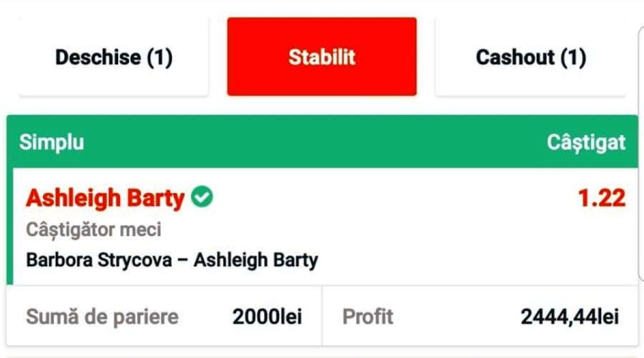Click the 2444,44lei profit amount
This screenshot has width=644, height=358.
coord(569,317)
